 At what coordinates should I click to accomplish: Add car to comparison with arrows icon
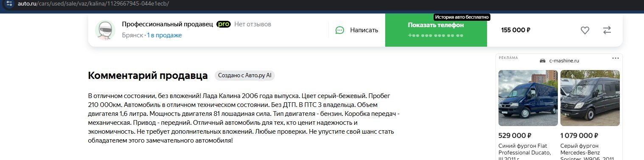(607, 30)
